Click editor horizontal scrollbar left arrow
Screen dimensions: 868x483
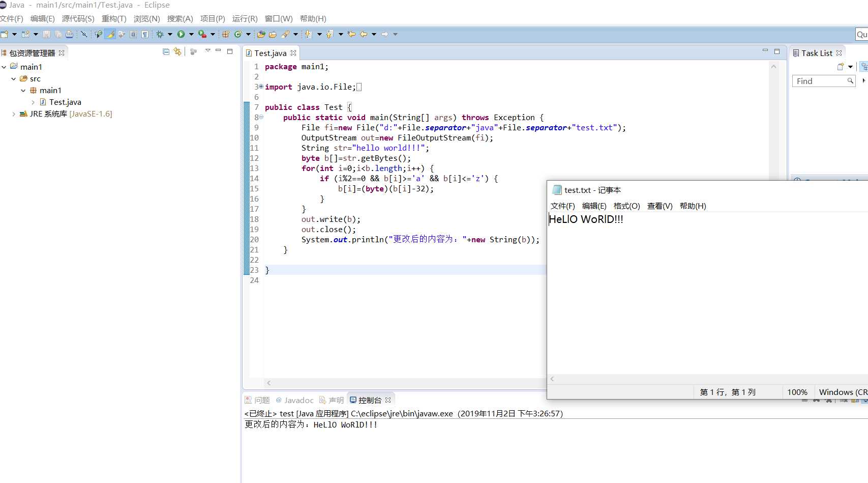click(x=269, y=383)
